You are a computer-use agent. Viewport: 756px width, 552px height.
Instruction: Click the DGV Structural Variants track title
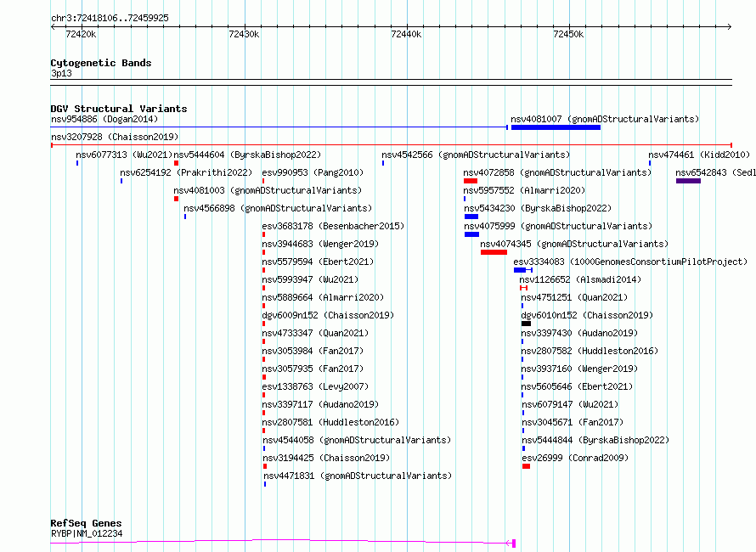click(119, 109)
